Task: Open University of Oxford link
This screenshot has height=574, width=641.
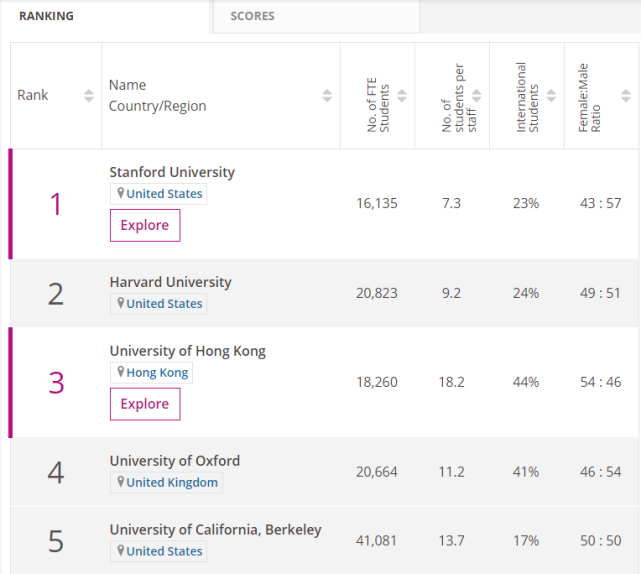Action: (174, 461)
